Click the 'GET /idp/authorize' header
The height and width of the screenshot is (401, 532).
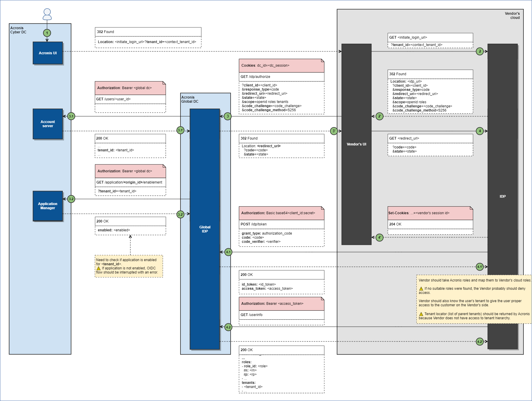point(282,77)
